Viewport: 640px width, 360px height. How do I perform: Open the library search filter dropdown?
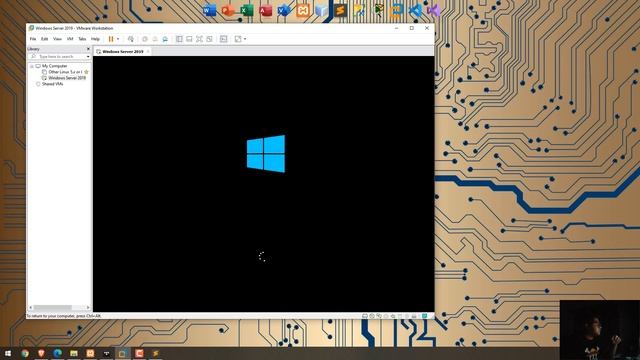click(88, 56)
